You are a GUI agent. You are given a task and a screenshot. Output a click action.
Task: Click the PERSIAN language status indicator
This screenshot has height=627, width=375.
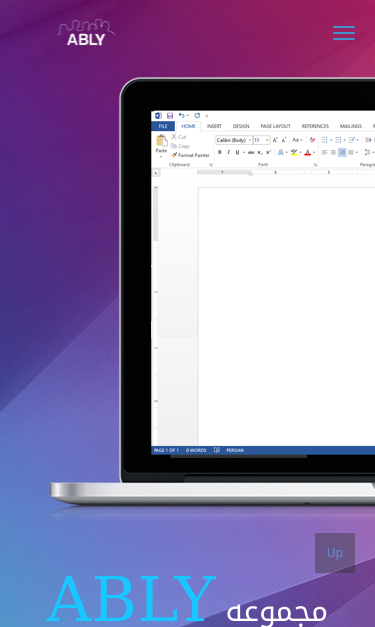[x=235, y=450]
